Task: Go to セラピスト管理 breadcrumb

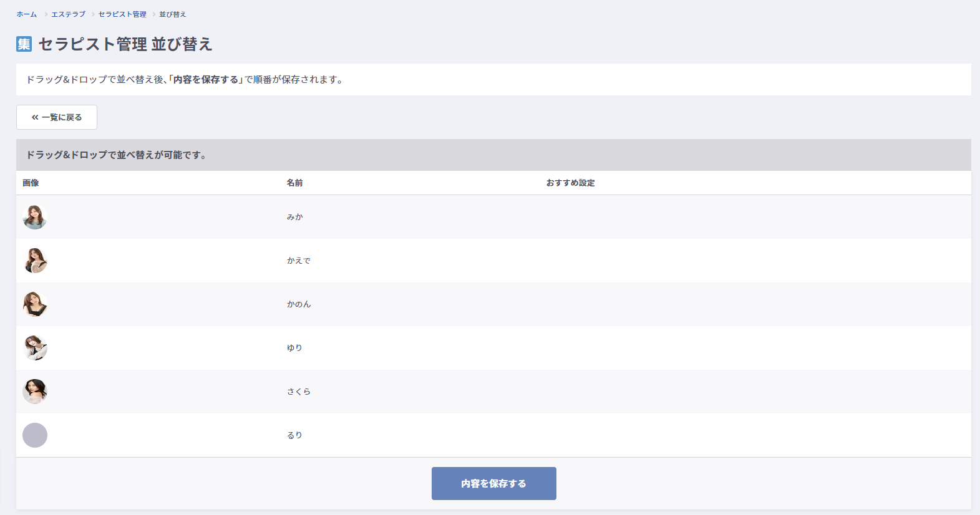Action: tap(122, 14)
